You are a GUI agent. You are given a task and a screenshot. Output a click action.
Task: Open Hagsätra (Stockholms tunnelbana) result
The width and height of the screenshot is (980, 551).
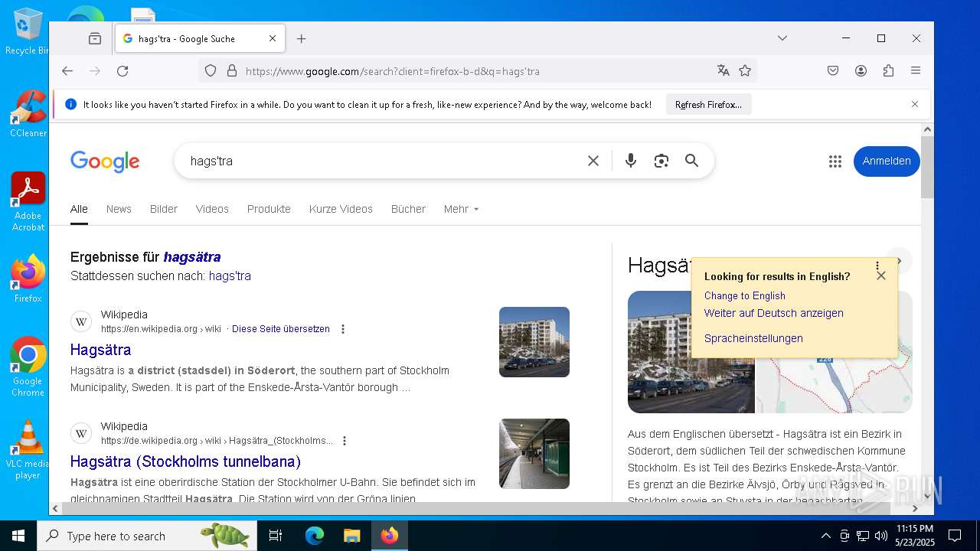click(x=185, y=461)
